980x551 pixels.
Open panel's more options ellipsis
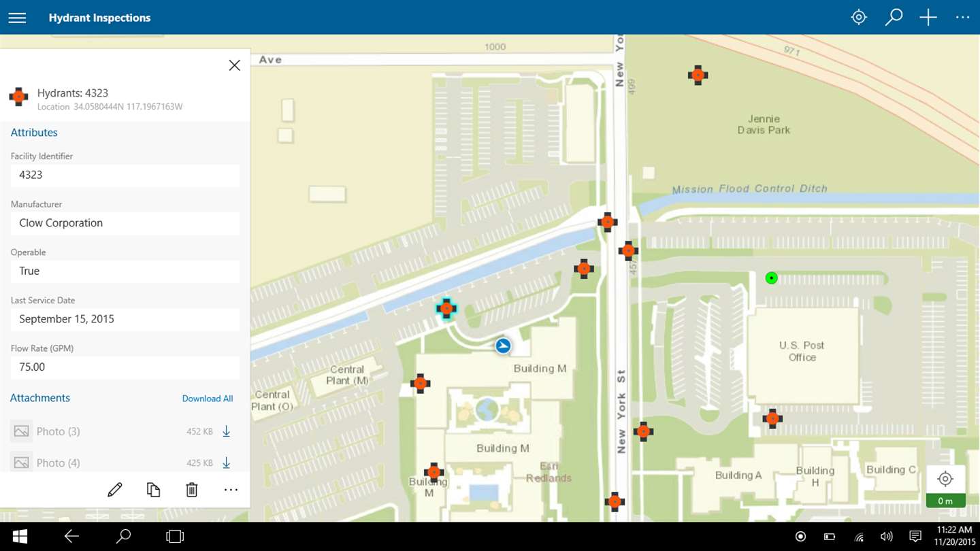point(231,490)
